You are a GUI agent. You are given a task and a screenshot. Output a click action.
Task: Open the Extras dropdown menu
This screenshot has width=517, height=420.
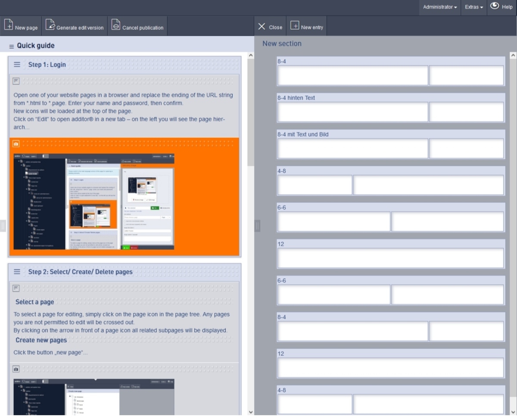[473, 7]
